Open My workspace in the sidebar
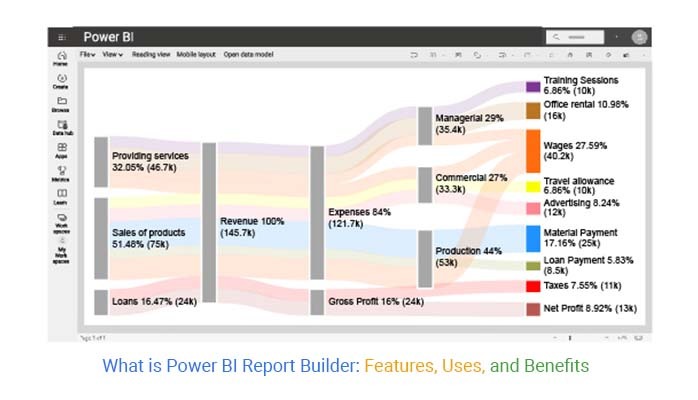 (61, 252)
